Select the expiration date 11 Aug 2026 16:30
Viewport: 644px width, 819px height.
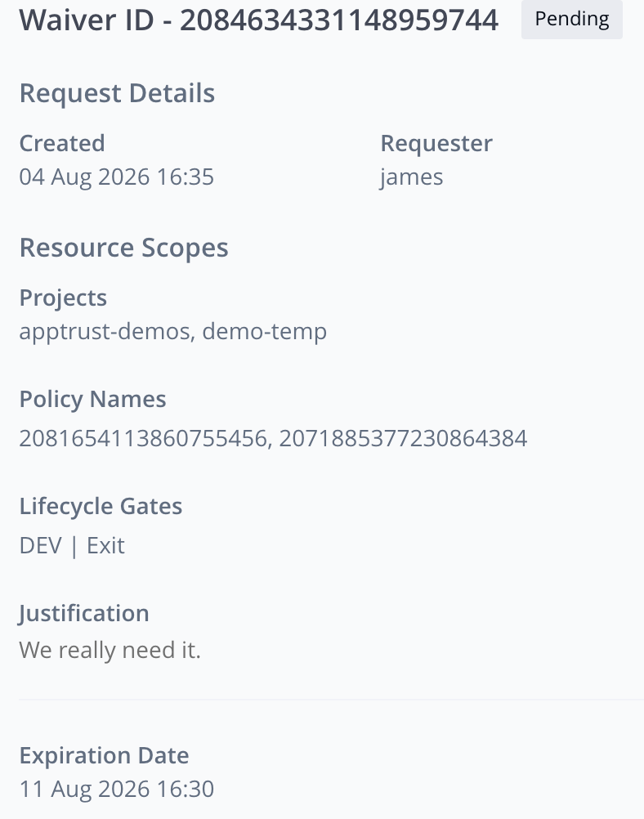click(117, 790)
